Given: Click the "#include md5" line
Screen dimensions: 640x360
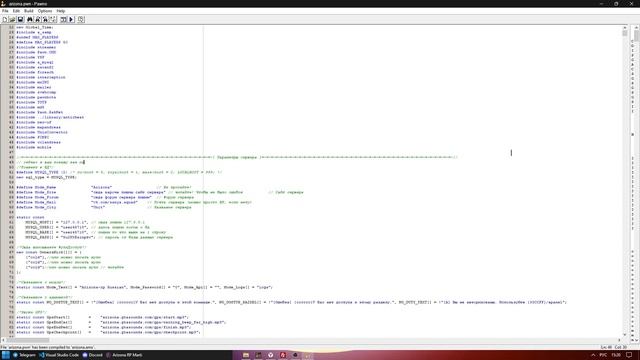Looking at the screenshot, I should click(x=30, y=107).
